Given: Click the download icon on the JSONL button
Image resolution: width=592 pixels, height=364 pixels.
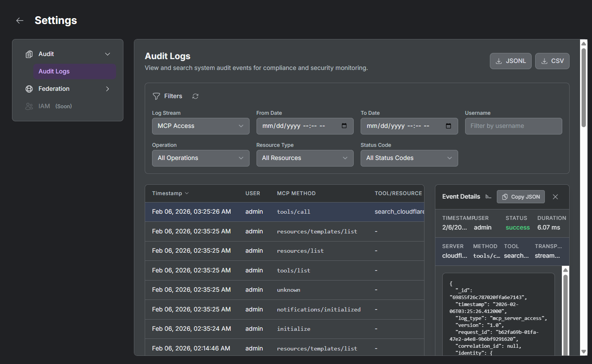Looking at the screenshot, I should point(499,61).
